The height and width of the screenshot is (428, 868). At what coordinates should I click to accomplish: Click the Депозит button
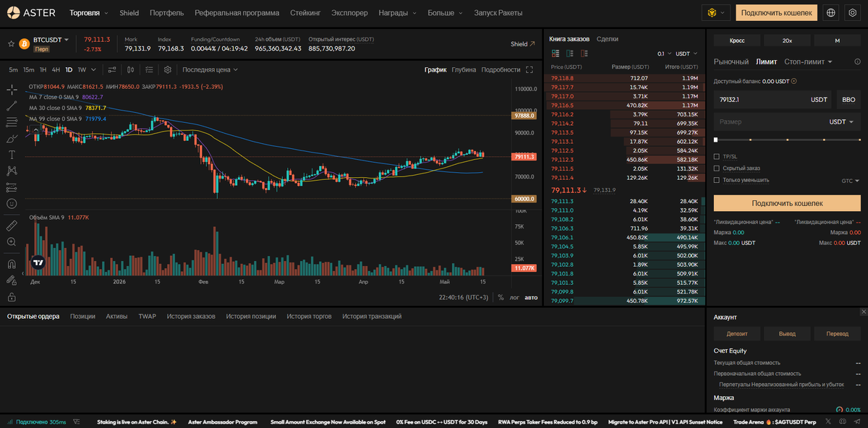click(737, 334)
